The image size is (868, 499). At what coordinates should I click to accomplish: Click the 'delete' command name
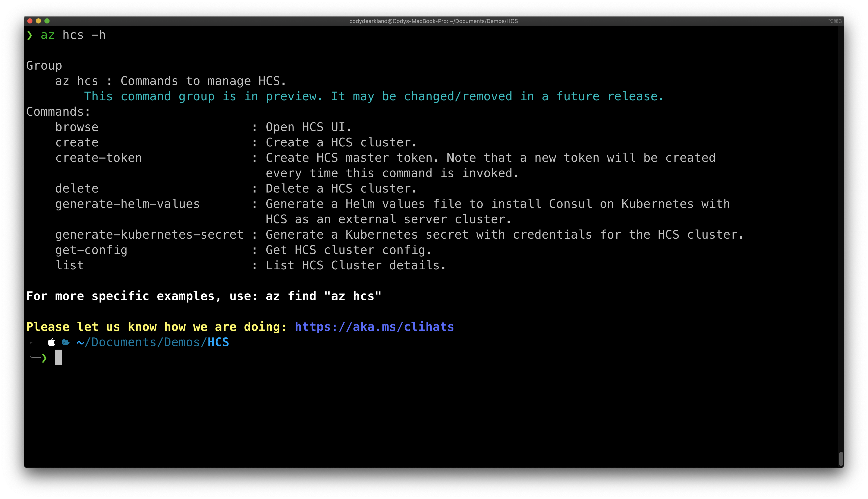pyautogui.click(x=77, y=188)
